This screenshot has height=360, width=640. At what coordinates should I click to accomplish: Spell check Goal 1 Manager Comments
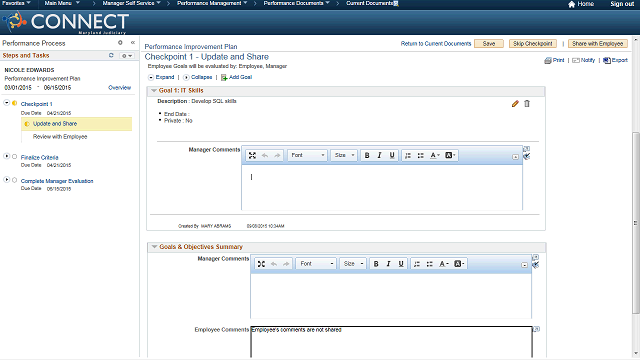point(527,156)
